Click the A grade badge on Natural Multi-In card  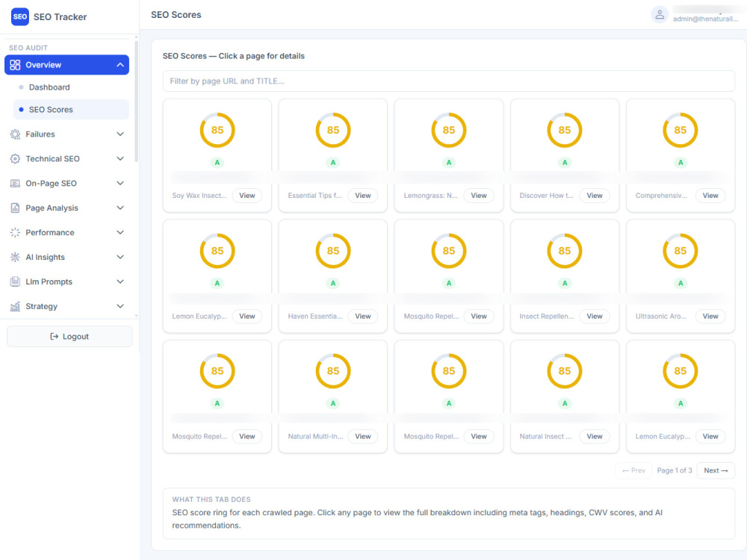[x=333, y=403]
